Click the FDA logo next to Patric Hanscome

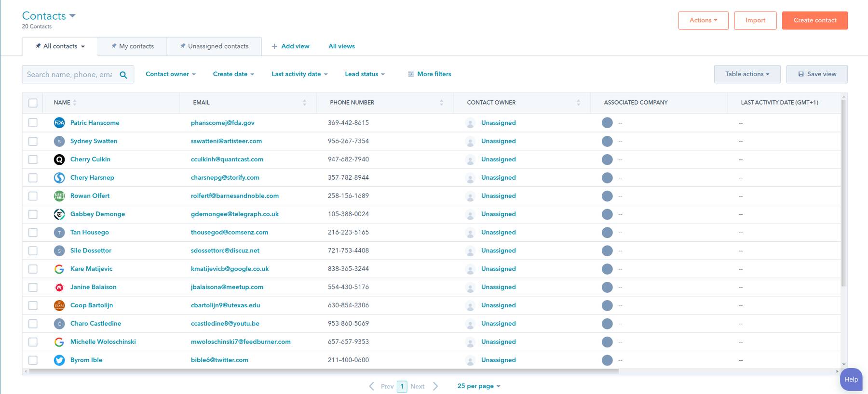point(59,123)
